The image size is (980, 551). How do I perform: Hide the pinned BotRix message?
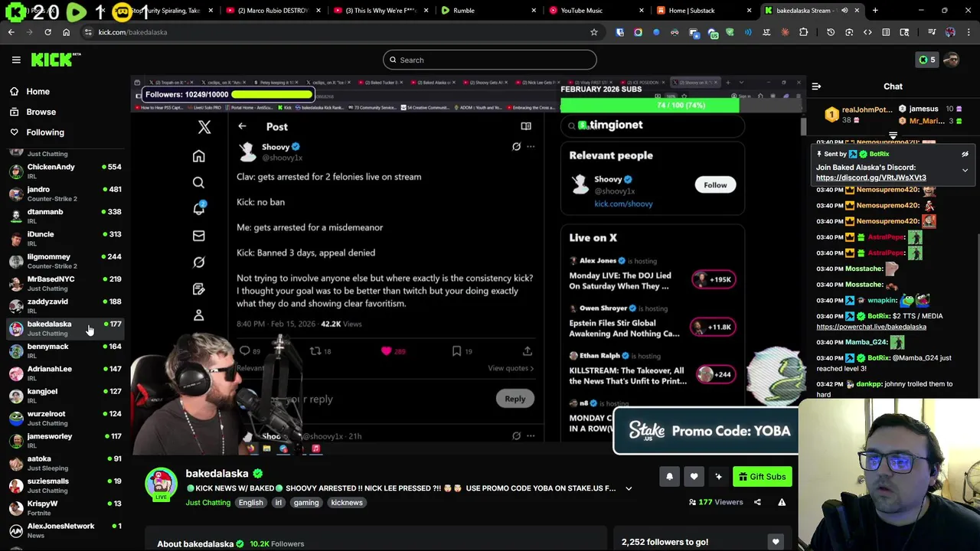coord(965,154)
